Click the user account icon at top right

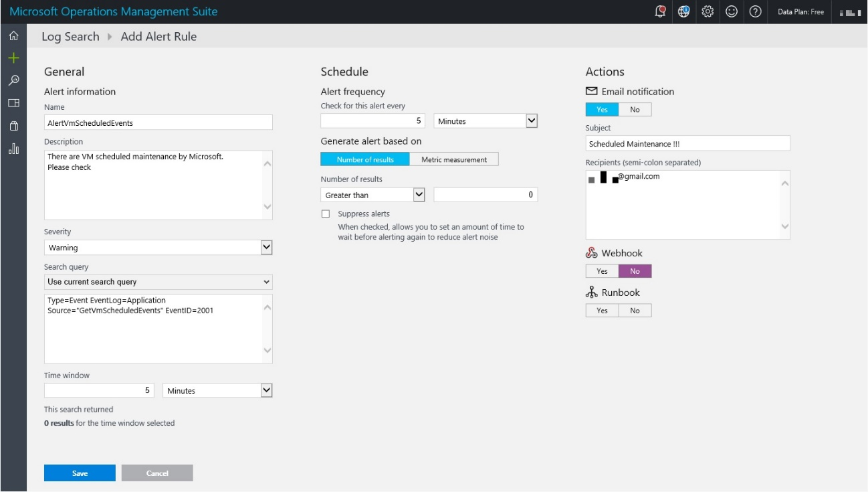pos(849,12)
